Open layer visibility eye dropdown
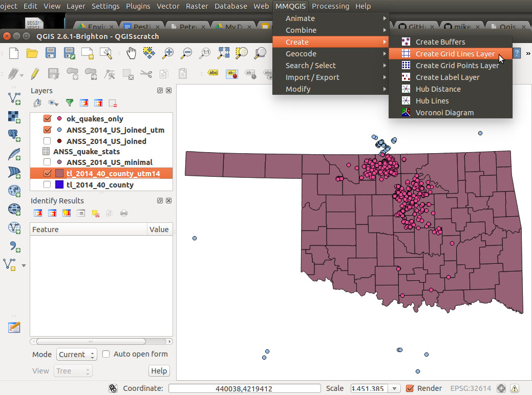Image resolution: width=532 pixels, height=395 pixels. tap(53, 103)
